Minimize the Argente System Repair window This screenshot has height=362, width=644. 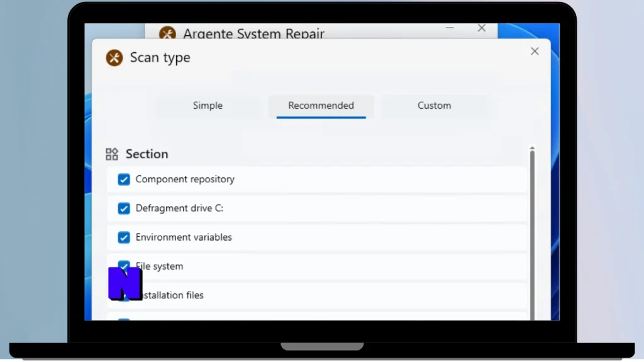click(x=450, y=28)
